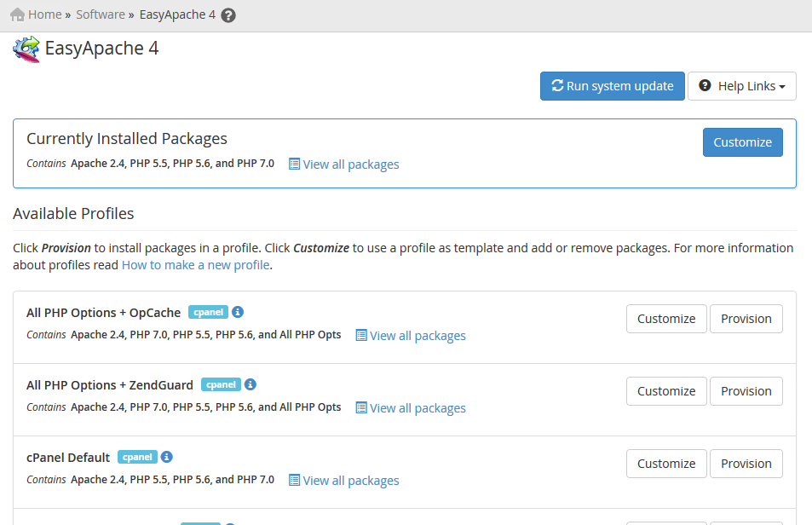812x525 pixels.
Task: Click the EasyApache 4 logo icon
Action: (26, 49)
